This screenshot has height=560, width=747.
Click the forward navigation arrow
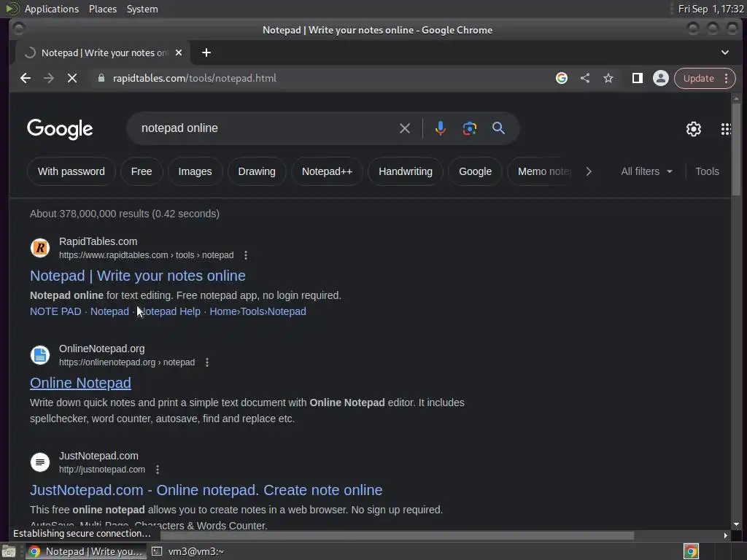point(49,78)
